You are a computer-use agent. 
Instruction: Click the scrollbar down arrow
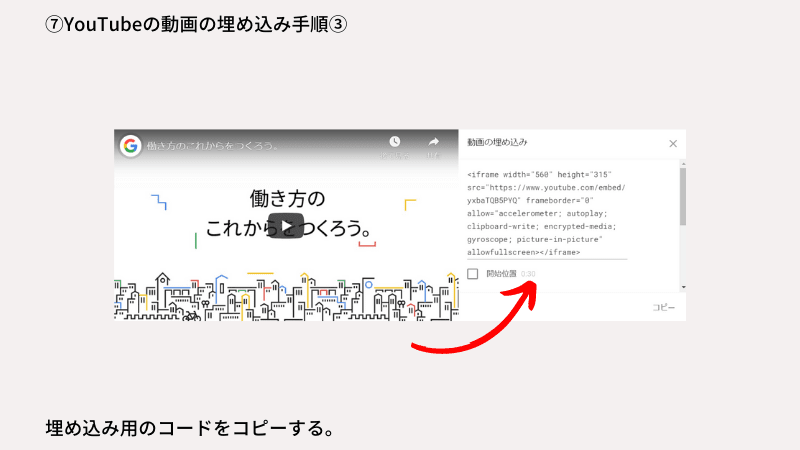(x=683, y=287)
